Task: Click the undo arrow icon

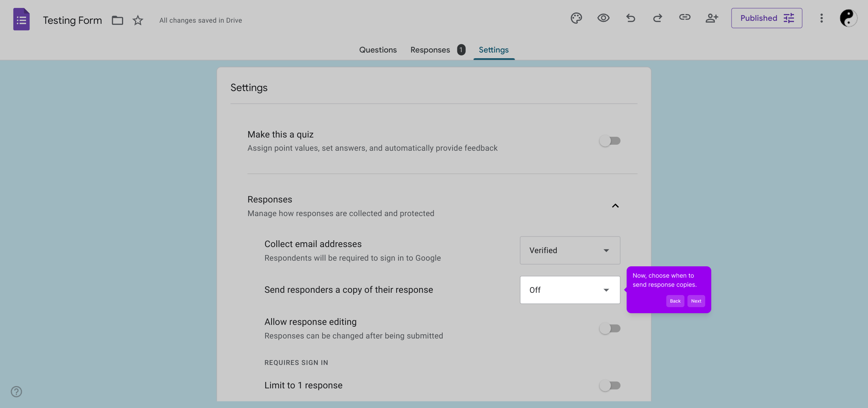Action: 630,18
